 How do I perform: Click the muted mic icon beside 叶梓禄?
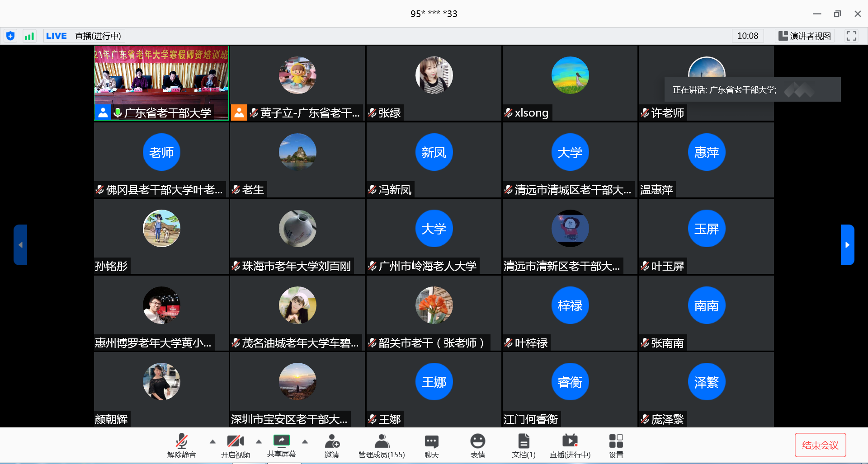click(509, 343)
